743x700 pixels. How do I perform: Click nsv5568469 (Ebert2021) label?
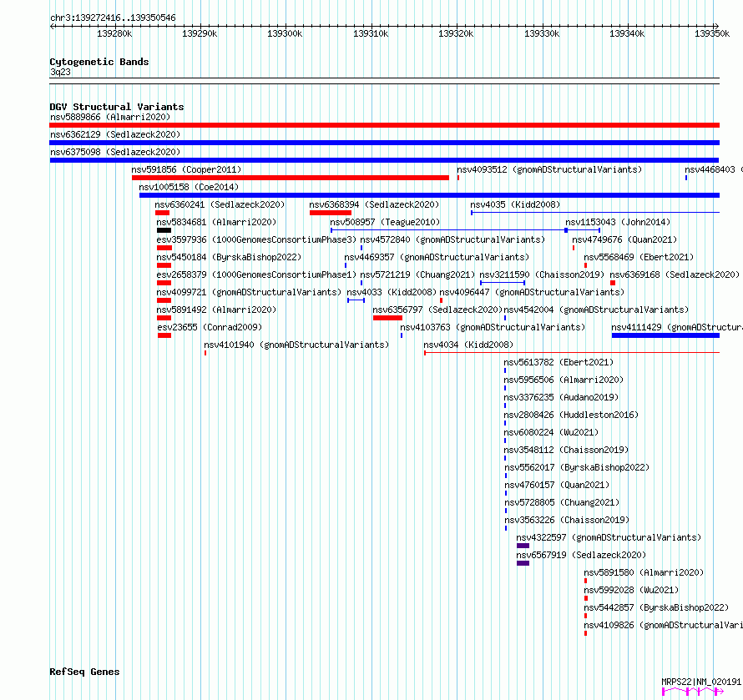click(x=639, y=257)
